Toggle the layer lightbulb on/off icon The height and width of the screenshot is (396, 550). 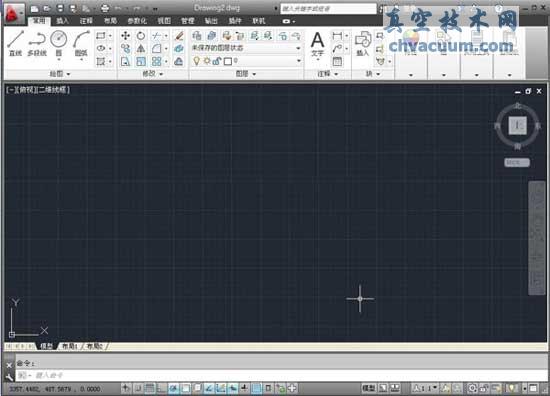pyautogui.click(x=197, y=61)
